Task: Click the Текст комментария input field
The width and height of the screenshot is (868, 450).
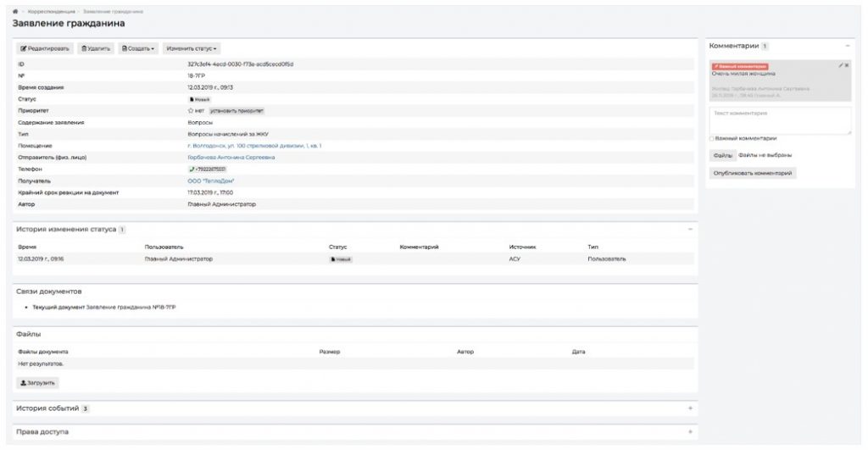Action: tap(780, 120)
